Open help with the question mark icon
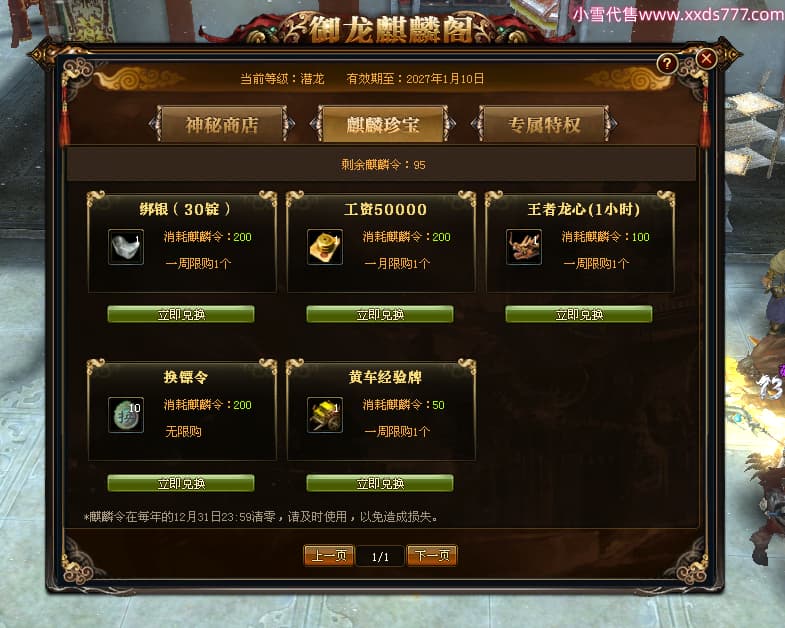785x628 pixels. click(x=667, y=64)
